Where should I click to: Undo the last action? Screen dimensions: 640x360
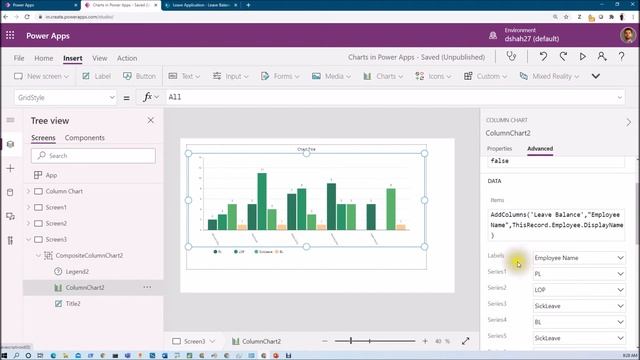point(543,56)
